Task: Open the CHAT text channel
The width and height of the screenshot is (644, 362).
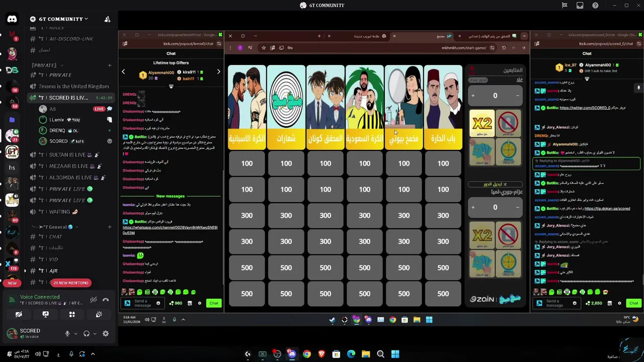Action: [71, 236]
